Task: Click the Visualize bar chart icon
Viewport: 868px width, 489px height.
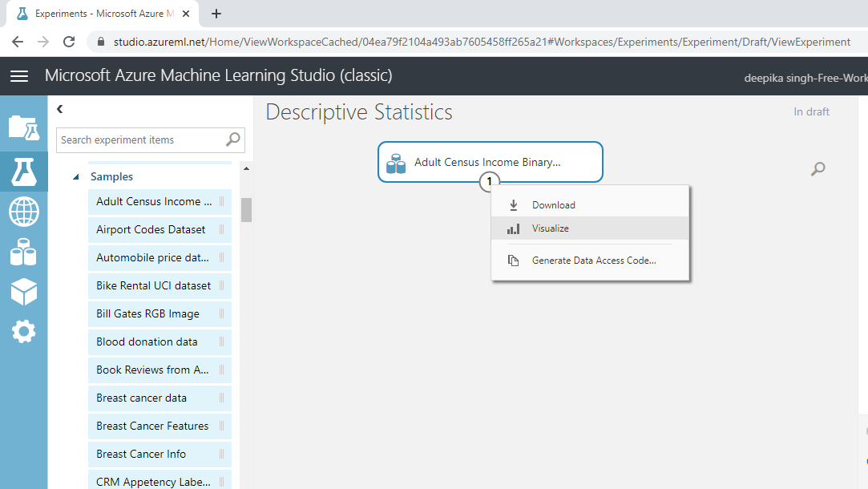Action: [514, 228]
